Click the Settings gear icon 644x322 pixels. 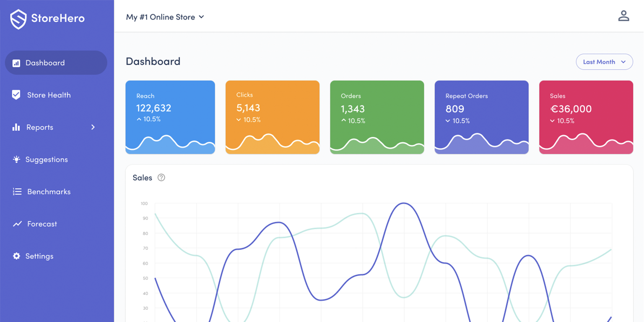point(16,256)
